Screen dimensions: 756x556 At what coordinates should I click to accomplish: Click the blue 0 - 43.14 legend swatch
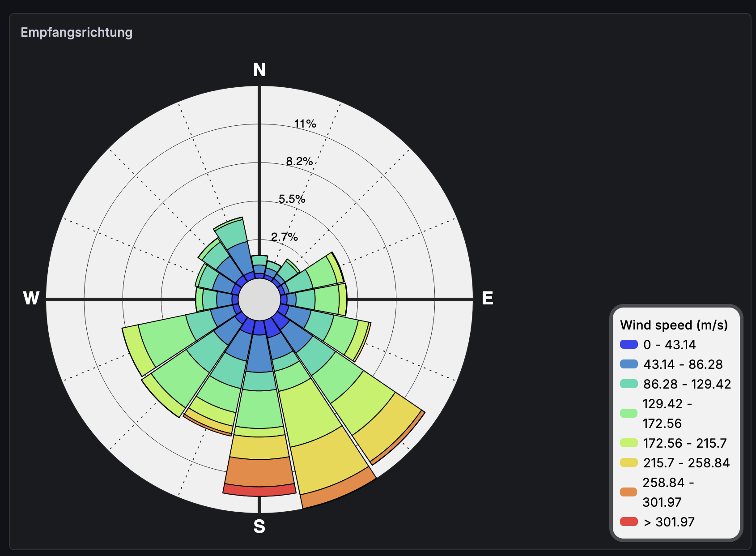tap(629, 344)
